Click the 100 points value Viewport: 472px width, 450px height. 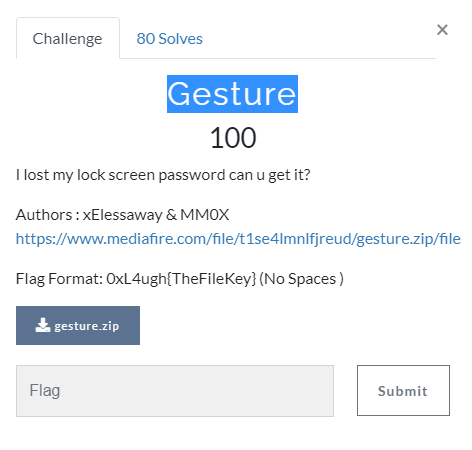(x=233, y=138)
